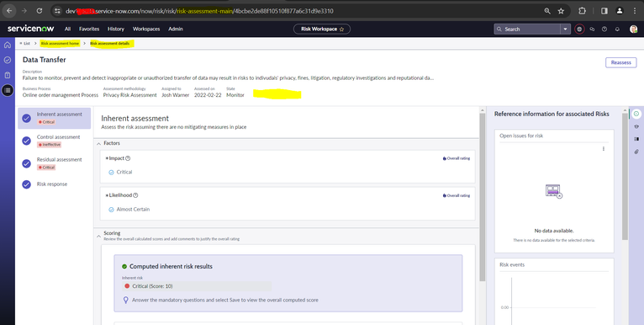Go to workspace Home icon in sidebar
Image resolution: width=644 pixels, height=325 pixels.
click(x=8, y=45)
